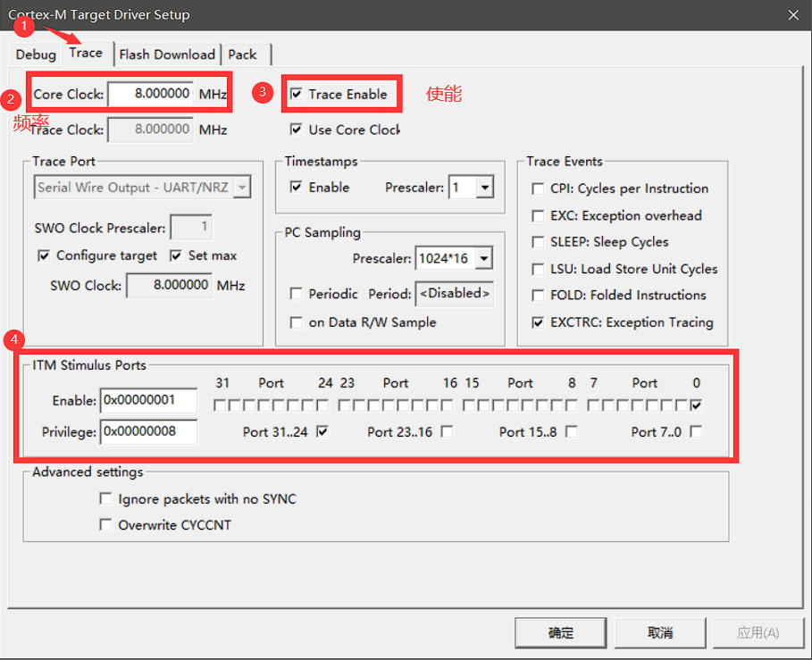812x660 pixels.
Task: Expand the Timestamps Prescaler dropdown
Action: pos(485,188)
